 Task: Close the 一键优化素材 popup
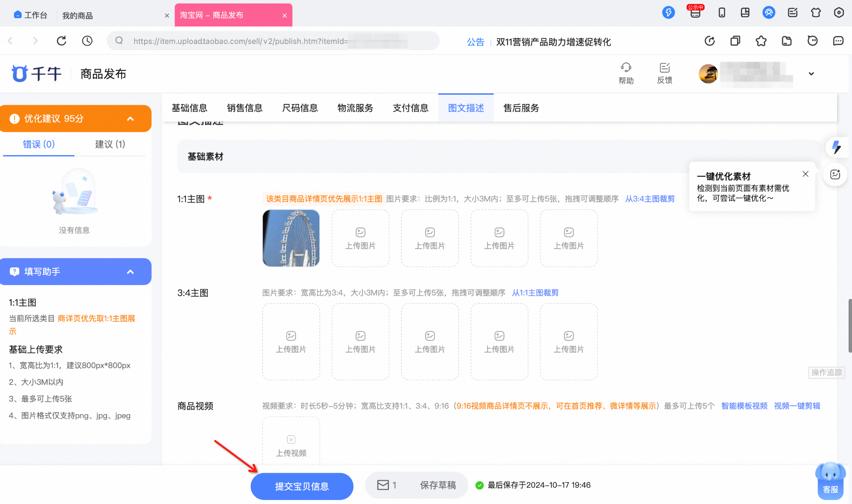[805, 174]
